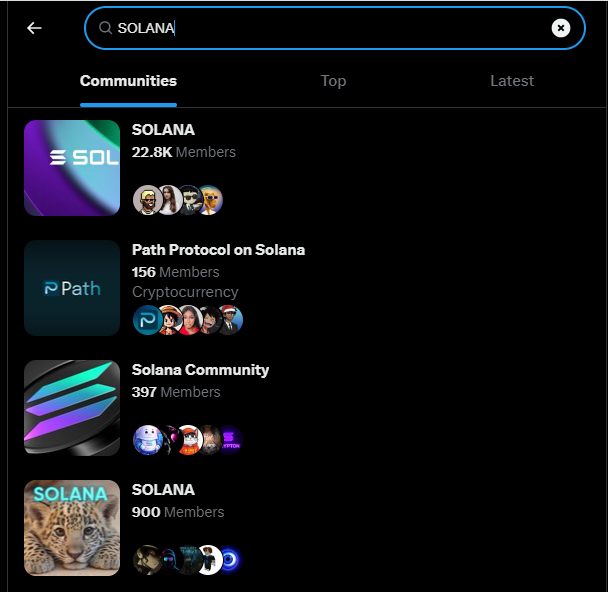Open the leopard cub SOLANA thumbnail
Image resolution: width=608 pixels, height=592 pixels.
pos(72,528)
